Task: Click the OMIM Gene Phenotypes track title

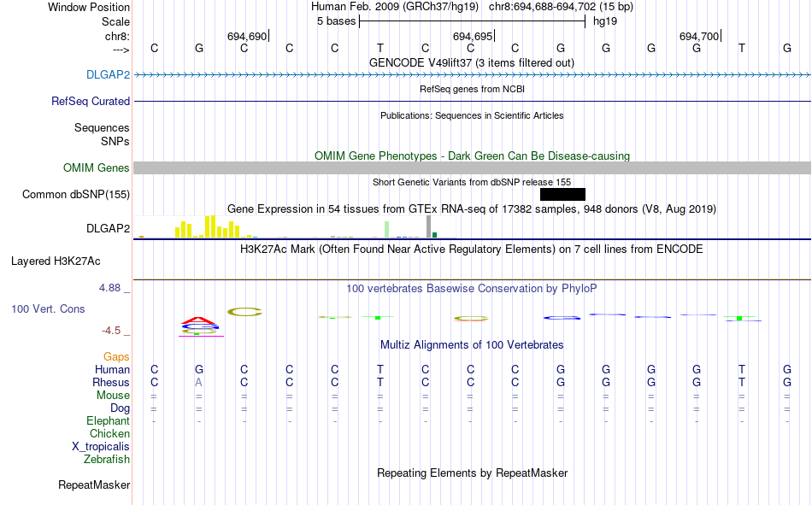Action: pyautogui.click(x=472, y=156)
